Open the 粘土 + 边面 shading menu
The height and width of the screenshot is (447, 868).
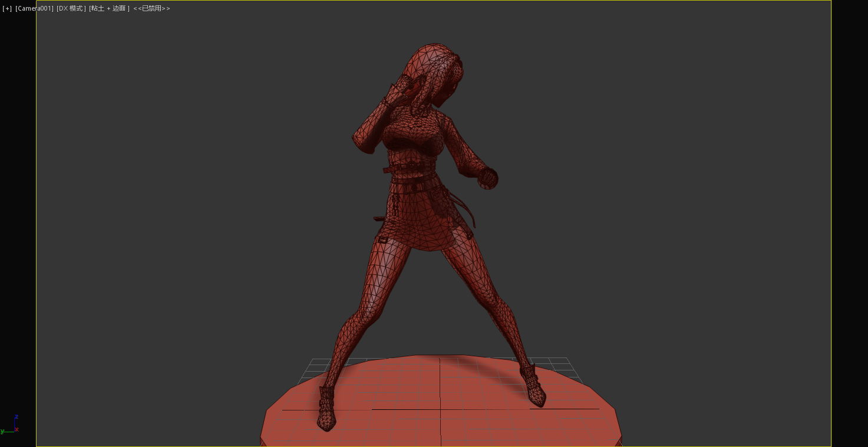pos(109,9)
